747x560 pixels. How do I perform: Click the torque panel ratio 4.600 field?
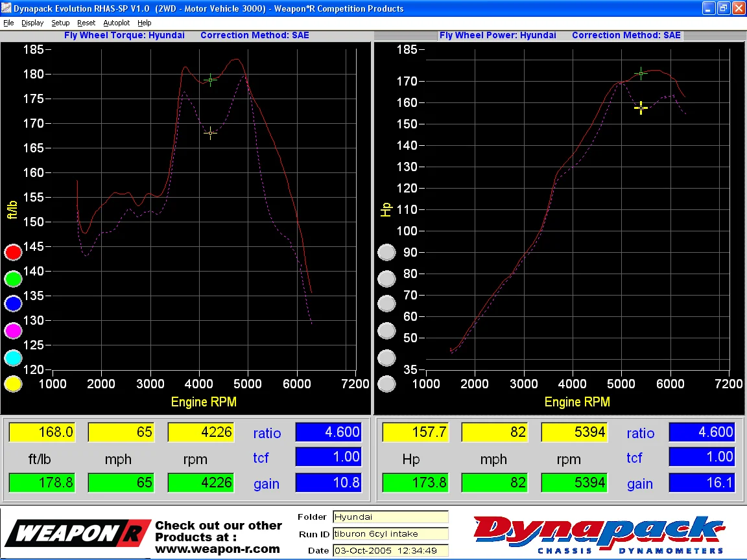(329, 432)
